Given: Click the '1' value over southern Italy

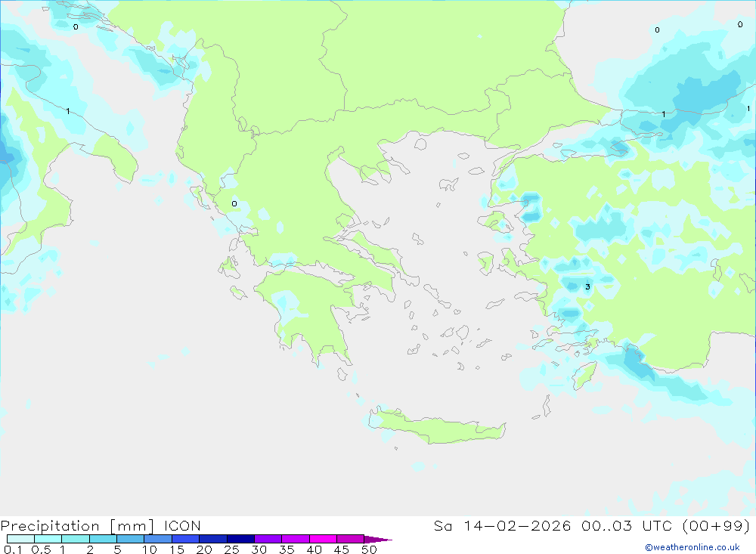Looking at the screenshot, I should (68, 111).
